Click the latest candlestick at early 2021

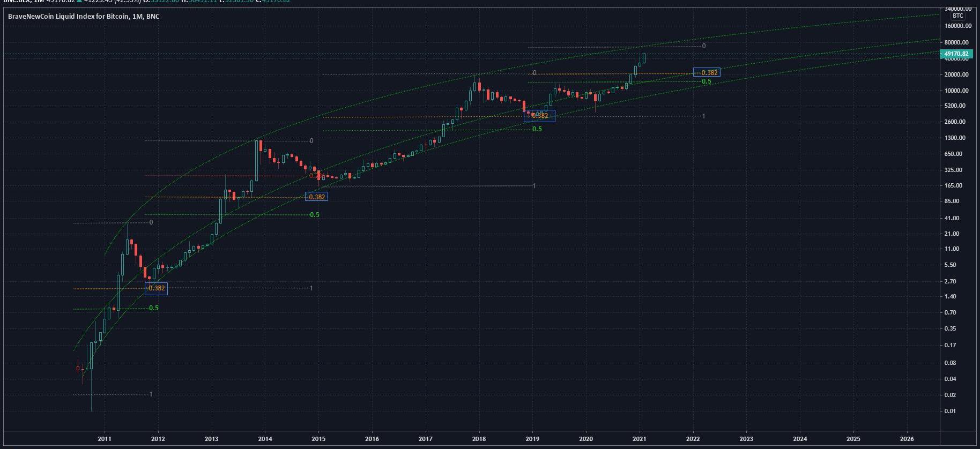(644, 58)
